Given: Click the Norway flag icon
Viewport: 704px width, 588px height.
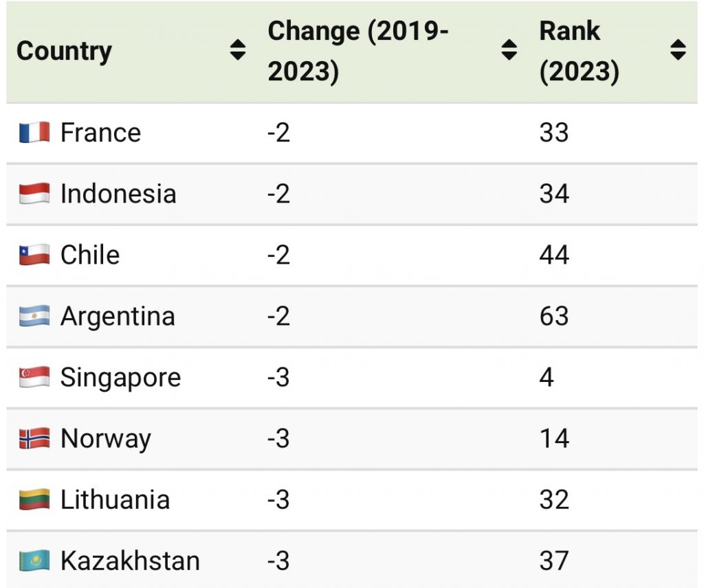Looking at the screenshot, I should coord(34,438).
